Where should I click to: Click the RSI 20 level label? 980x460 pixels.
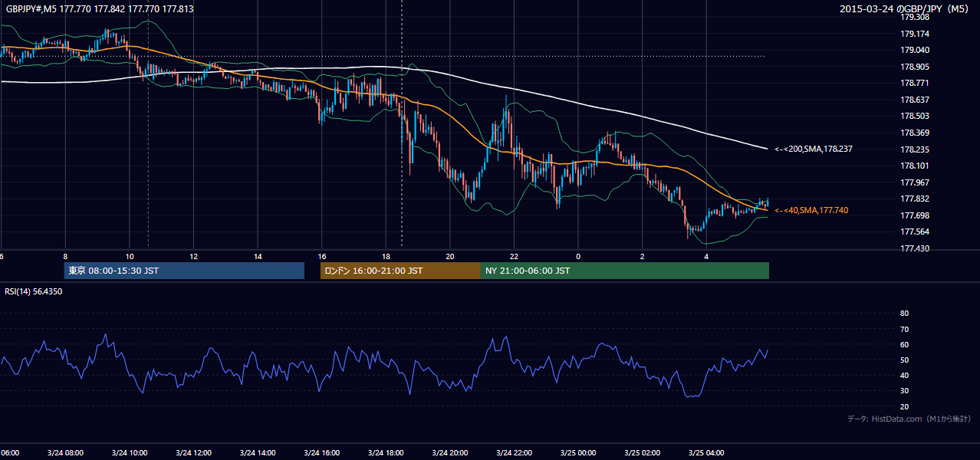click(x=904, y=406)
